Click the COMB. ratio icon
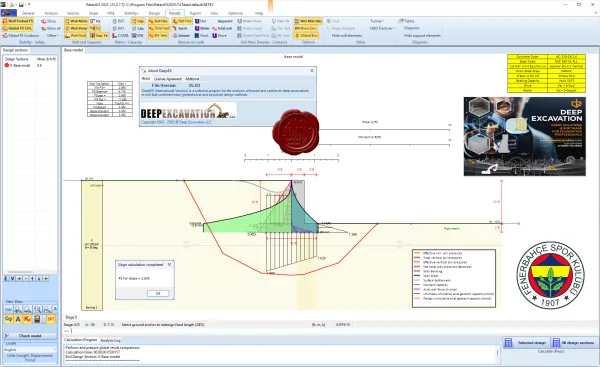 (114, 36)
